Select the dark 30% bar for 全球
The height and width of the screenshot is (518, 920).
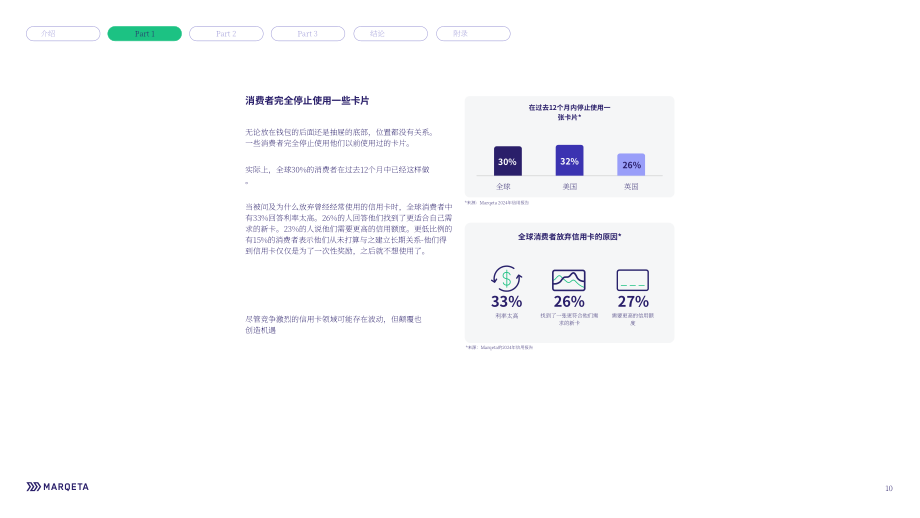(x=508, y=161)
